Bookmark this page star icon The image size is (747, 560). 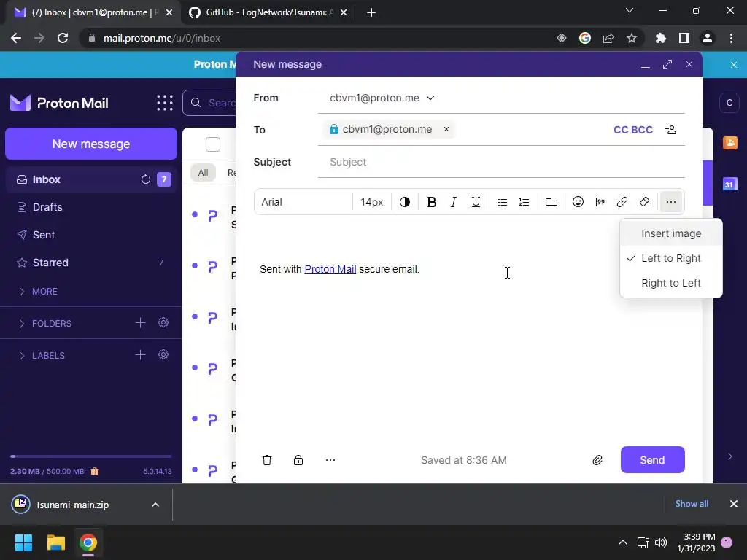(x=632, y=38)
